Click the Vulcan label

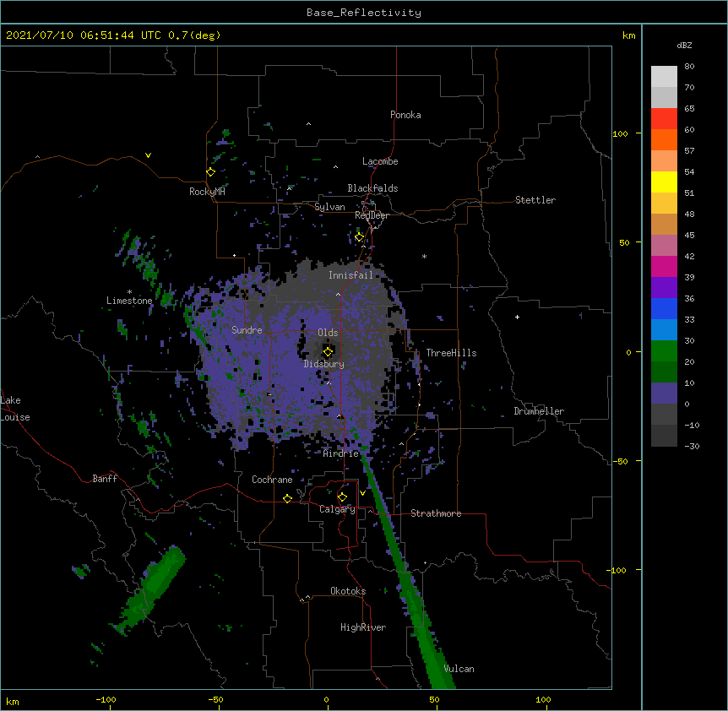459,669
